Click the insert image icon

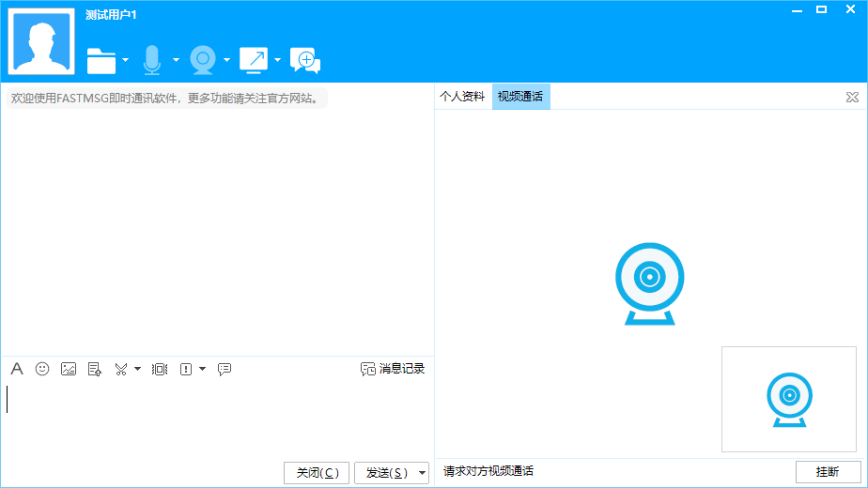pos(69,369)
